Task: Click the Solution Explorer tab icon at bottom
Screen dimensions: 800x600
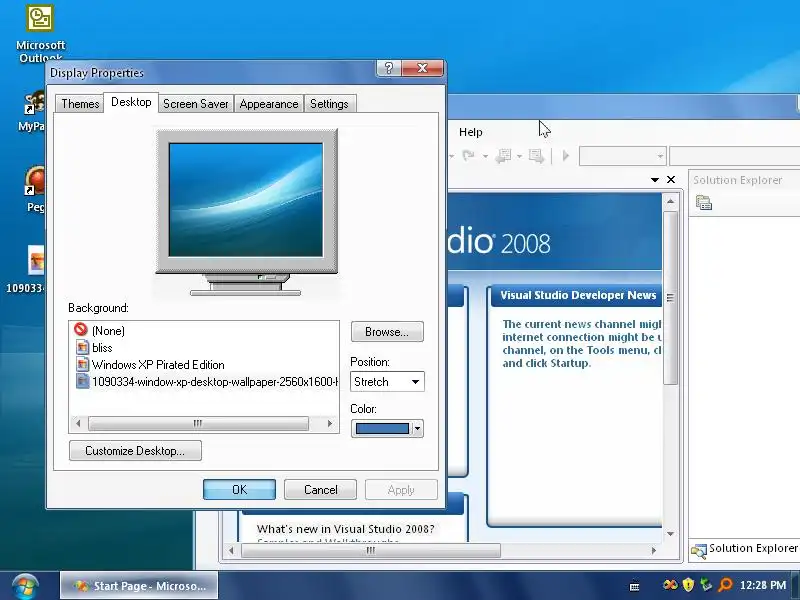Action: click(698, 551)
